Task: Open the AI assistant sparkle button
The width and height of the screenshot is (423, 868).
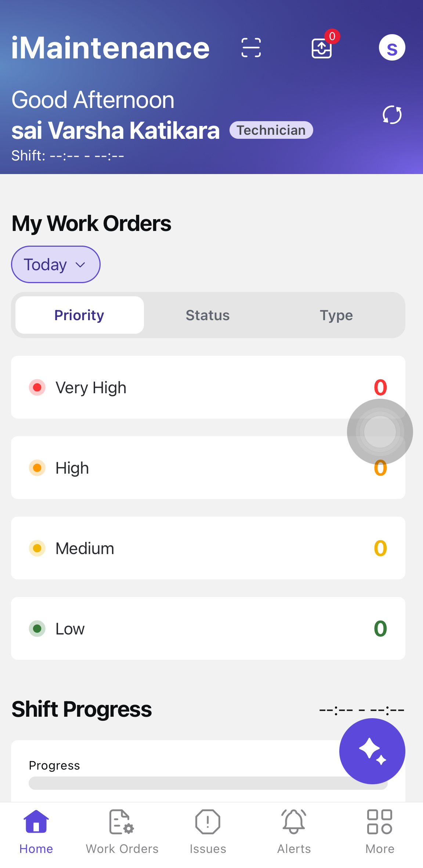Action: [372, 751]
